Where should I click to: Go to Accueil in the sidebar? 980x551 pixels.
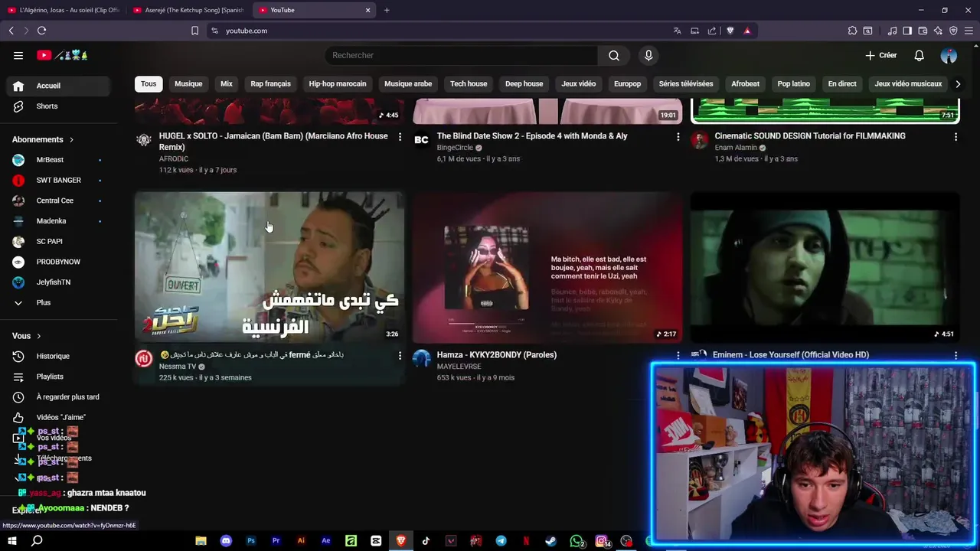[58, 86]
